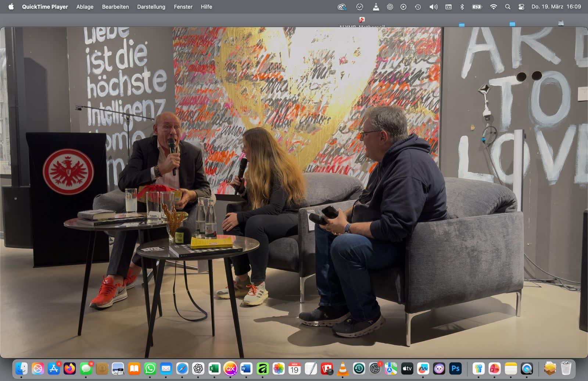Open Microsoft Excel from the Dock
The height and width of the screenshot is (381, 588).
click(214, 368)
